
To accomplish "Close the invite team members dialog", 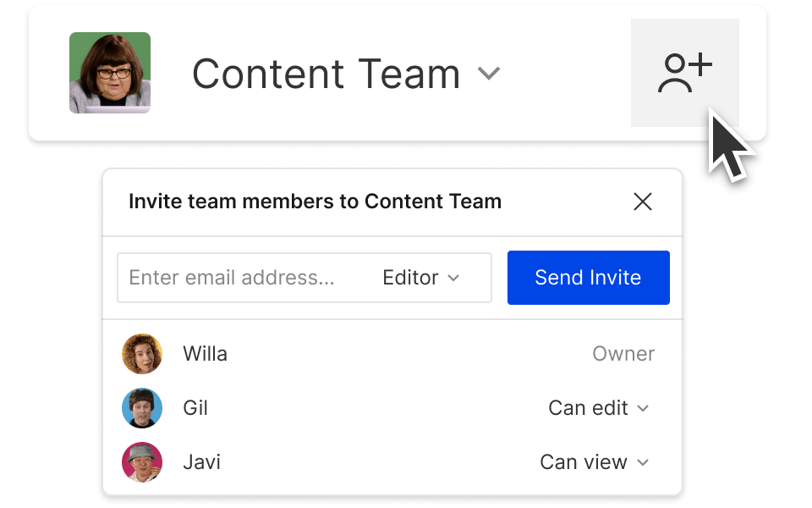I will click(x=643, y=202).
